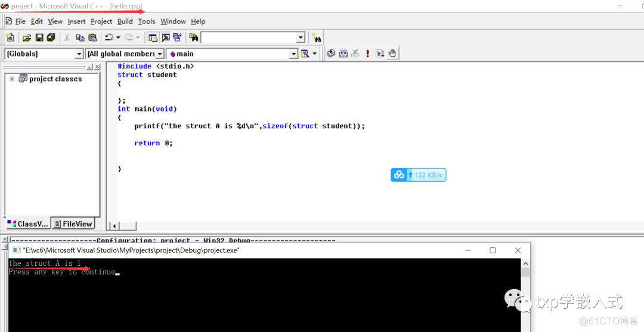Click the console window title bar icon
Screen dimensions: 644x332
point(16,250)
